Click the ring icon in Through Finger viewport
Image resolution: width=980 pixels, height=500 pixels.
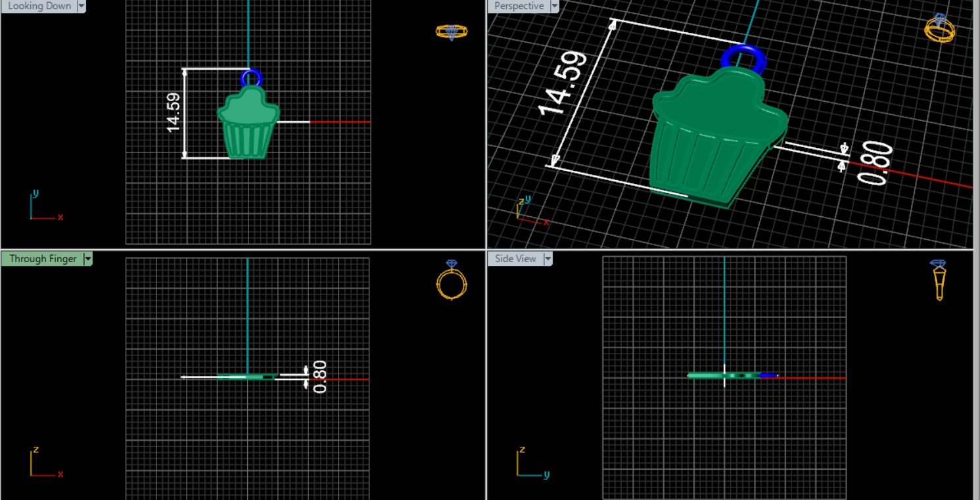[452, 281]
